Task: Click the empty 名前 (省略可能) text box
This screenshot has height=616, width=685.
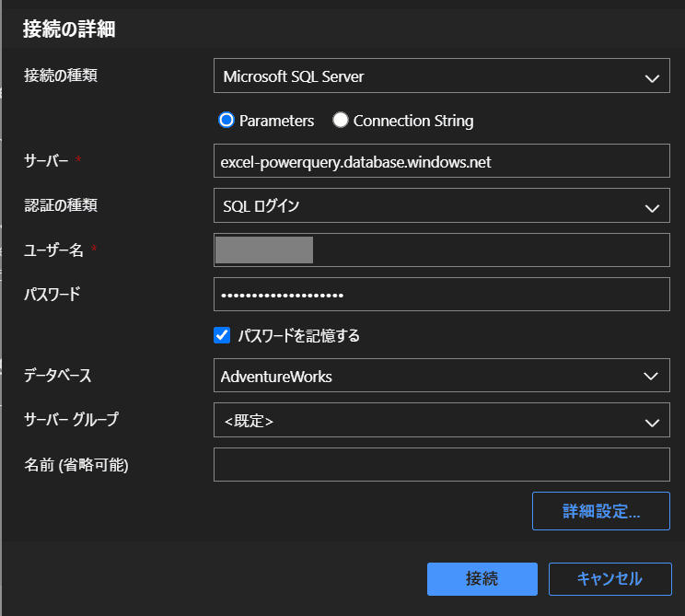Action: [441, 465]
